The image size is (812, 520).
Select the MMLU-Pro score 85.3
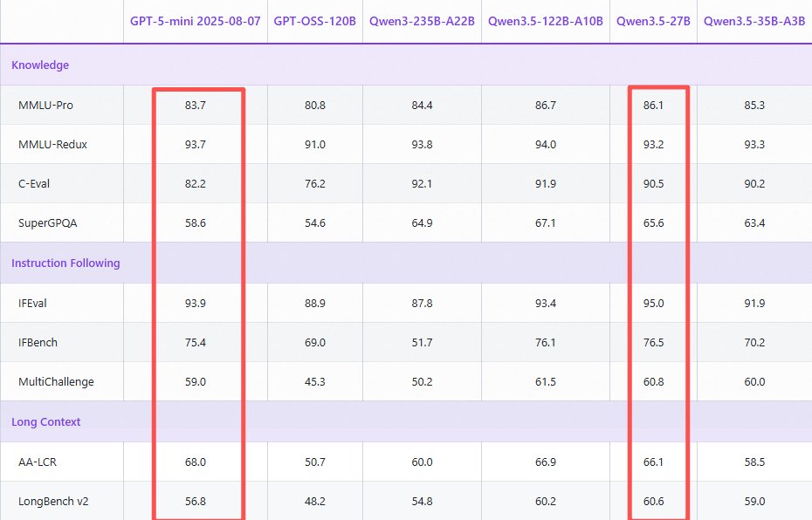pyautogui.click(x=754, y=105)
